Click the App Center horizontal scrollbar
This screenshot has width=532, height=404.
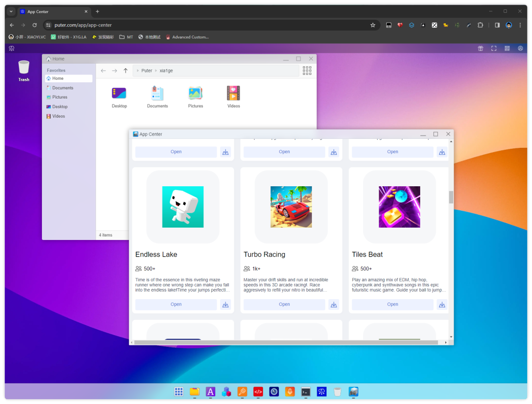(286, 342)
